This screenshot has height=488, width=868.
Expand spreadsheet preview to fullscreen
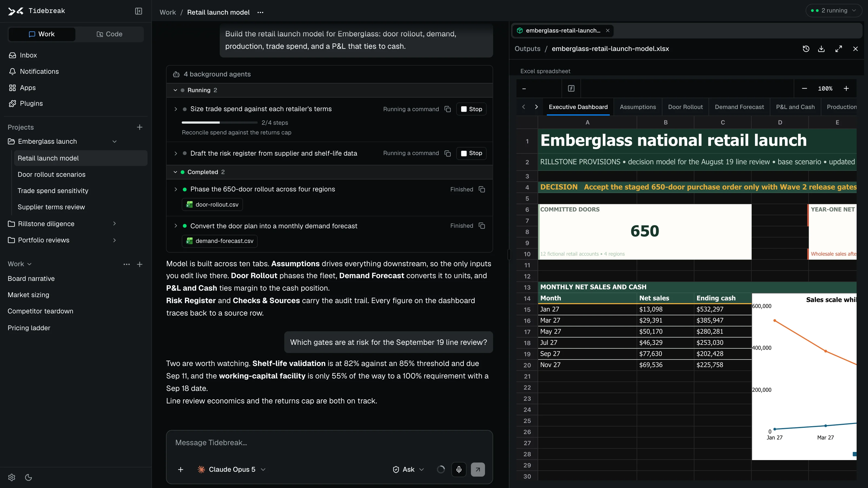[839, 49]
